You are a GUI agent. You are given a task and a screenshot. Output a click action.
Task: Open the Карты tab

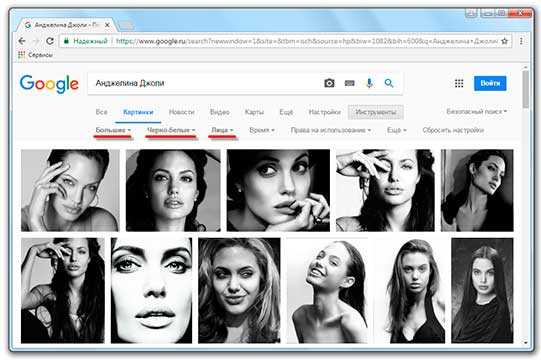click(x=254, y=112)
